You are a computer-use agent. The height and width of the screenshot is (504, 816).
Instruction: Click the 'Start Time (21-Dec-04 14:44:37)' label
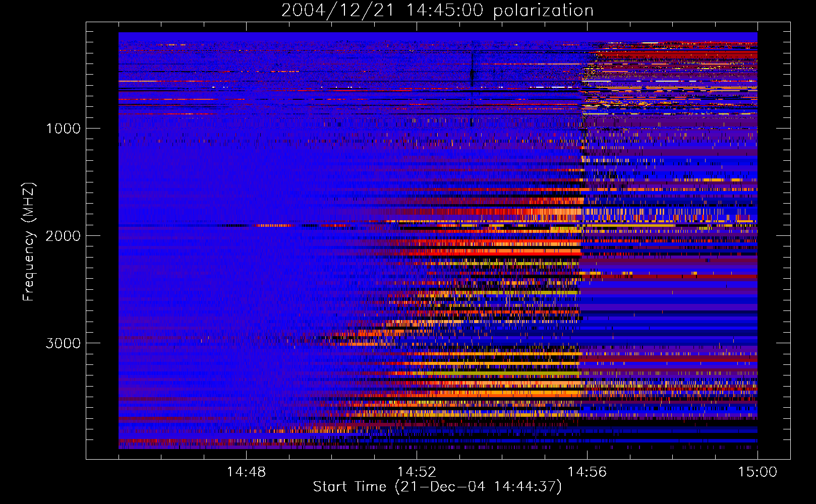[437, 487]
